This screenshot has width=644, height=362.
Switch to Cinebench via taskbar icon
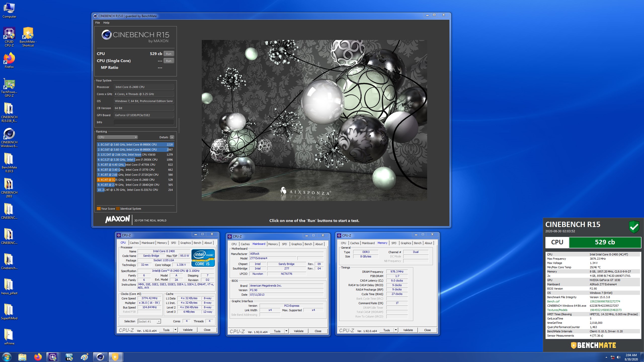point(100,357)
